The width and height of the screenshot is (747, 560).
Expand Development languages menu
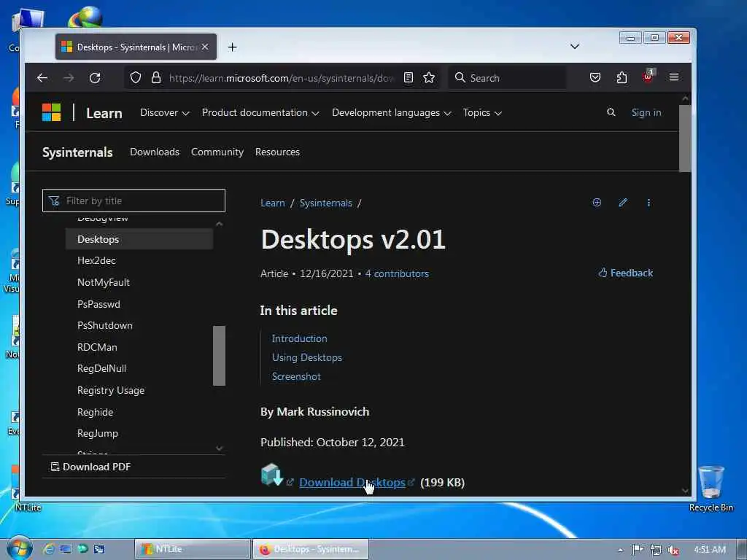pyautogui.click(x=391, y=113)
